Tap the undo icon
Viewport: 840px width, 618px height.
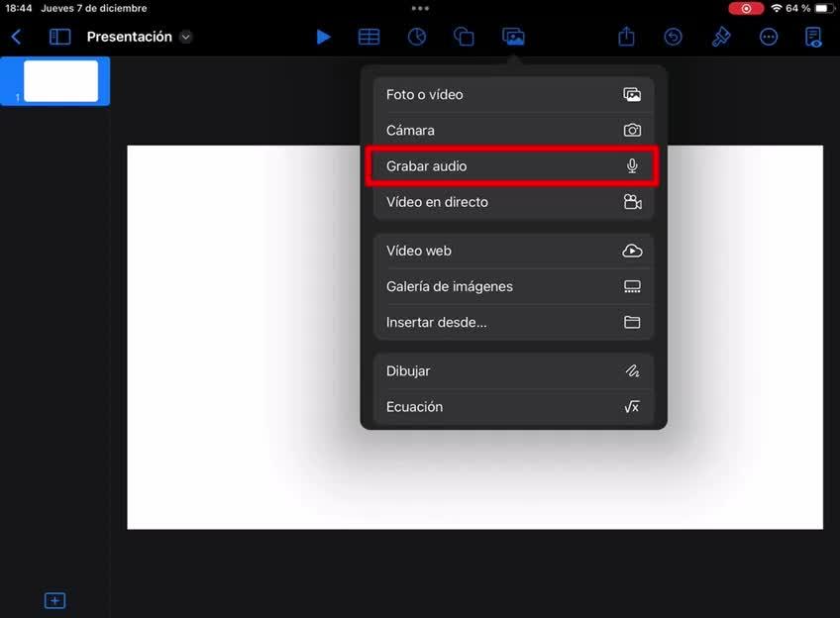(x=674, y=37)
